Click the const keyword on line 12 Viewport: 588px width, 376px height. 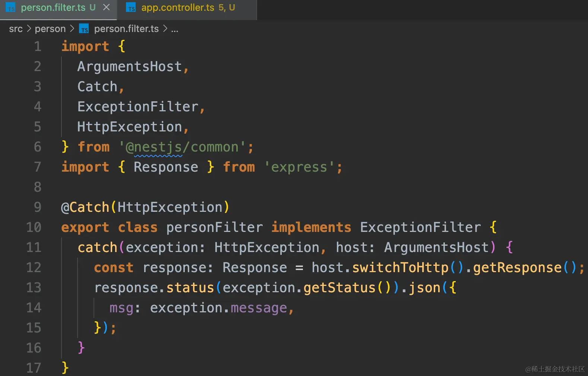114,268
